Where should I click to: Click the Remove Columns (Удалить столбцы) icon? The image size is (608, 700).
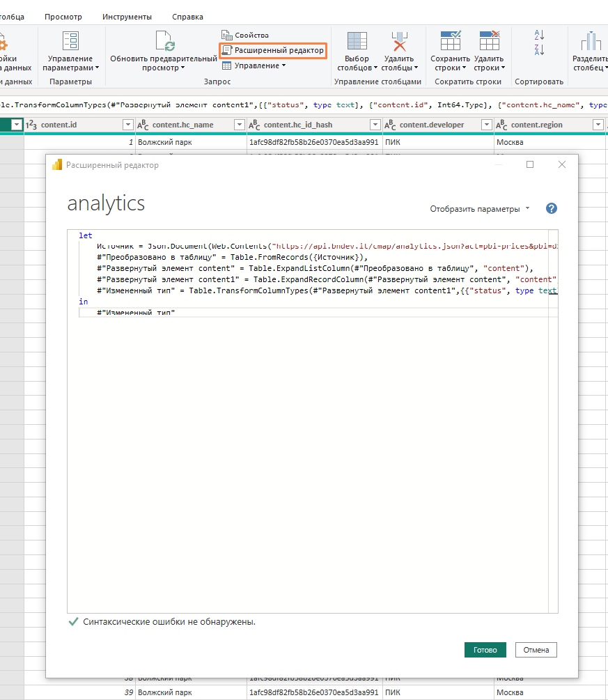[400, 40]
